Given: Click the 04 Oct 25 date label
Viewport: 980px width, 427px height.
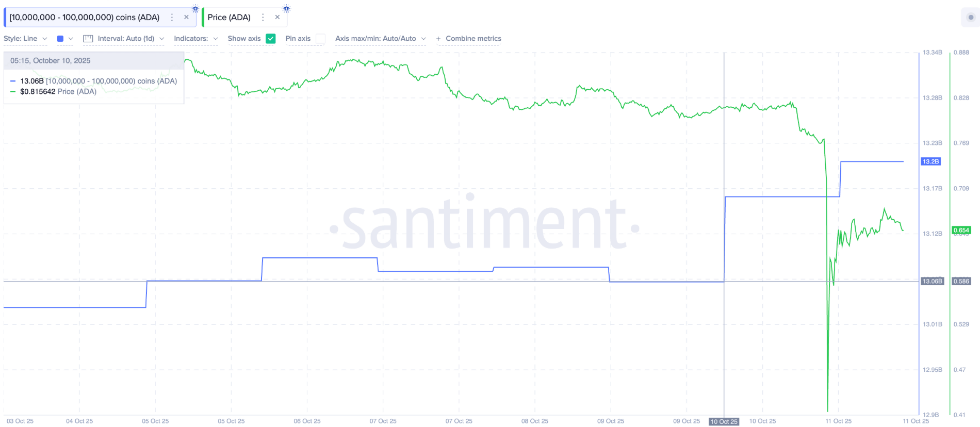Looking at the screenshot, I should [79, 421].
